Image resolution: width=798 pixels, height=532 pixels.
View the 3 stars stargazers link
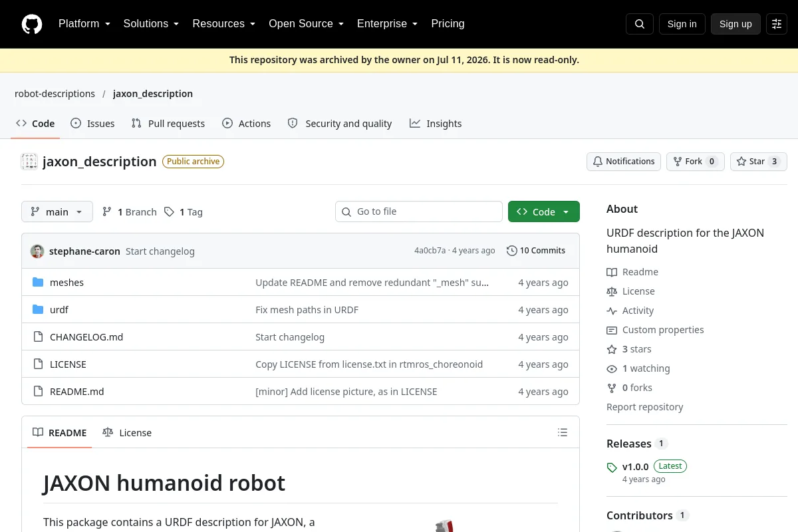pyautogui.click(x=629, y=349)
